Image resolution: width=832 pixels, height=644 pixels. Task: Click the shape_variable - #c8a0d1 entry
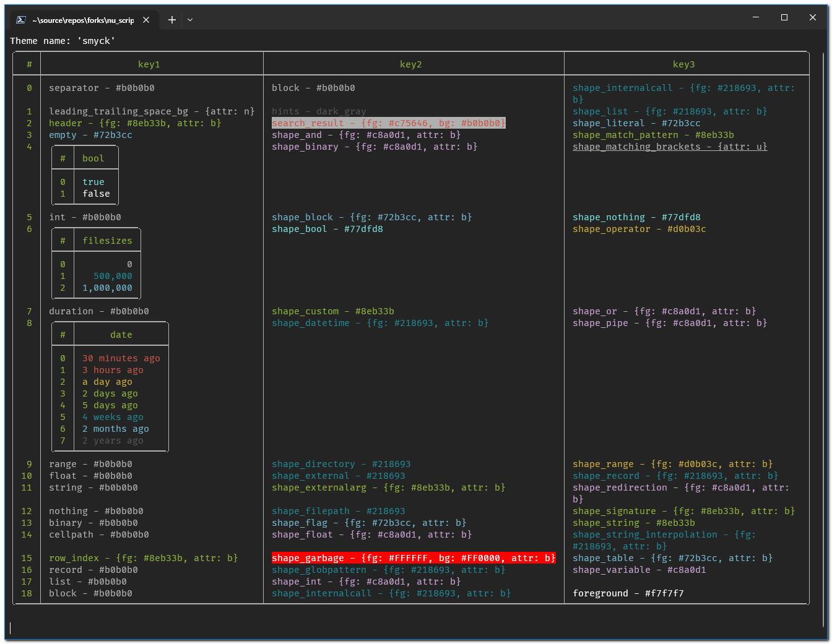point(639,570)
